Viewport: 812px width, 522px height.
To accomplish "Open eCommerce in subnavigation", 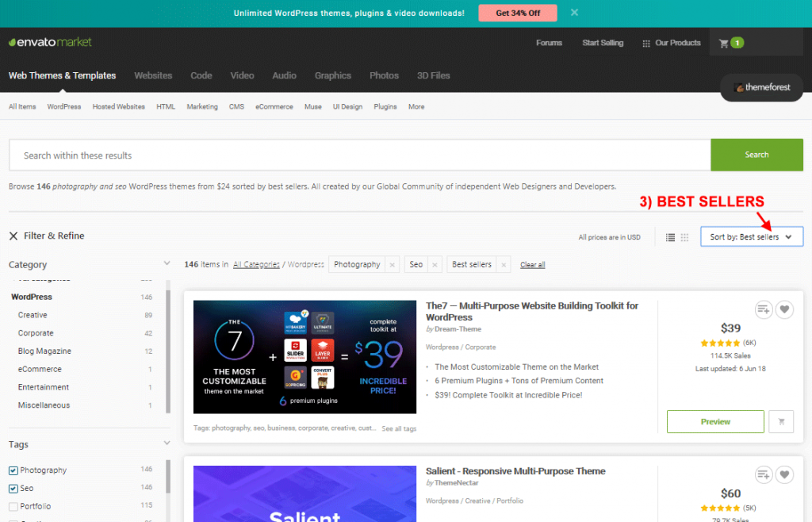I will [x=274, y=106].
